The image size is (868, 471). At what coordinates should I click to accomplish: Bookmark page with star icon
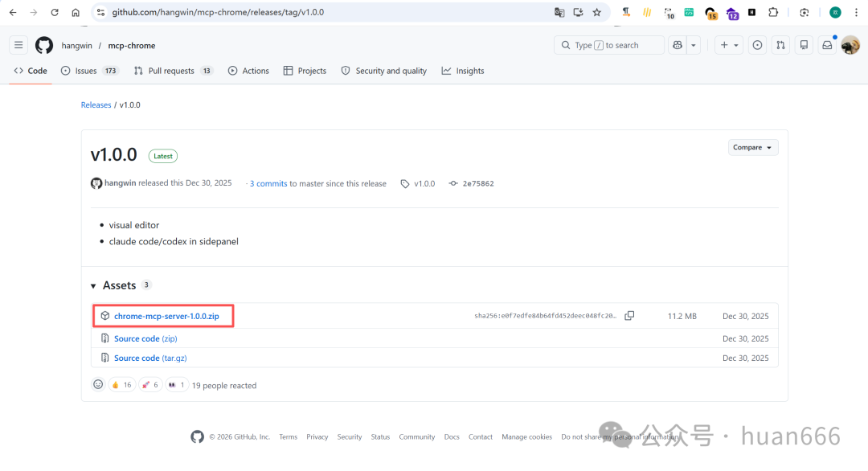point(596,12)
